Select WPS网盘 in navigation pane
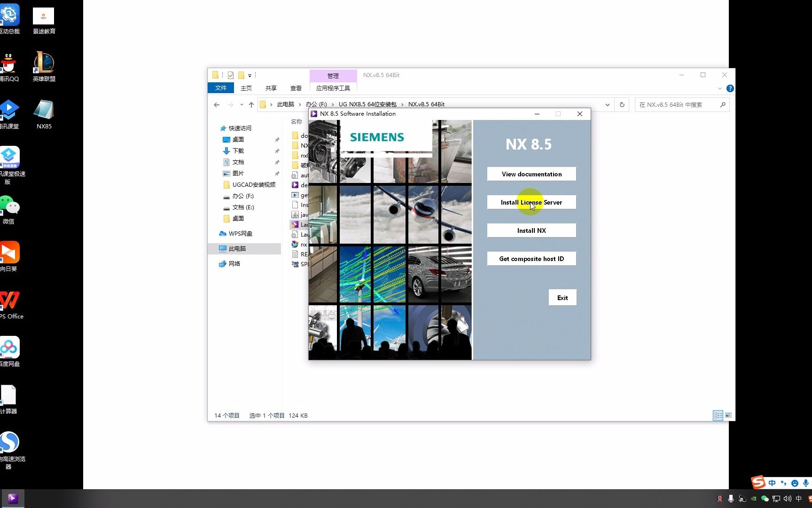This screenshot has width=812, height=508. click(x=240, y=233)
